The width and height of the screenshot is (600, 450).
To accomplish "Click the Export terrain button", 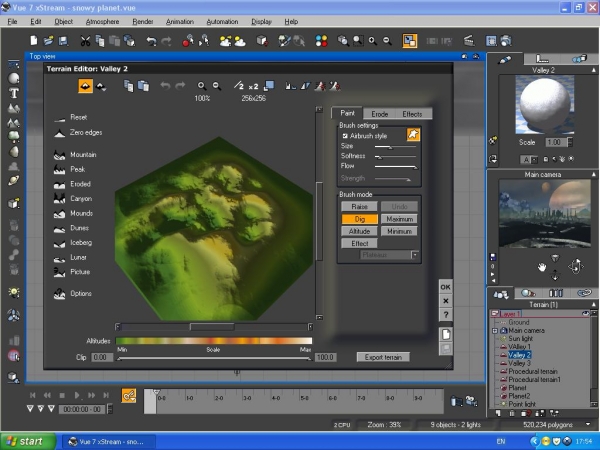I will click(x=383, y=357).
